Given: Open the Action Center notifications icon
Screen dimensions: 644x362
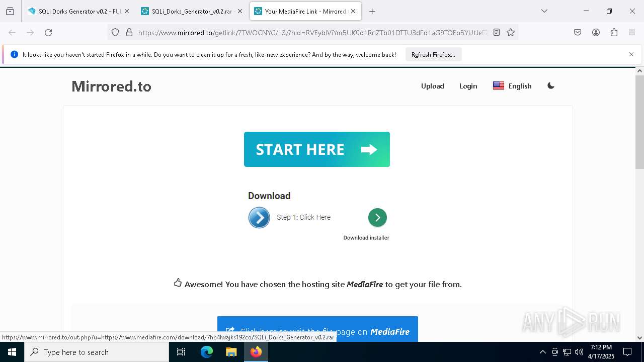Looking at the screenshot, I should [627, 352].
